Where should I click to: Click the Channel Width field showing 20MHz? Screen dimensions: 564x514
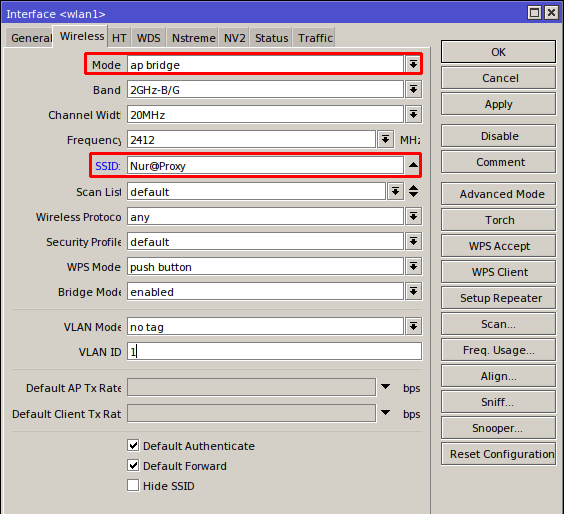tap(265, 115)
